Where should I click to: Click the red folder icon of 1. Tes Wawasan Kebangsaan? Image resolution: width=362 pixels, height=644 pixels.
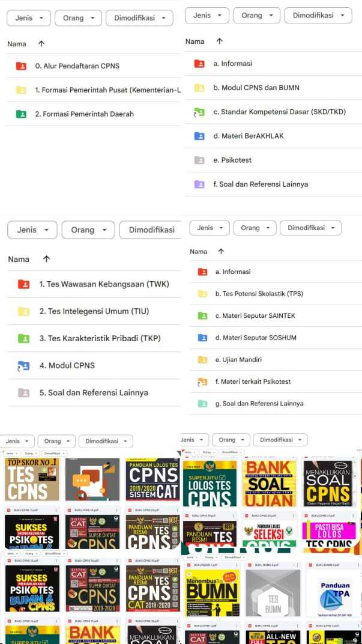pos(24,284)
